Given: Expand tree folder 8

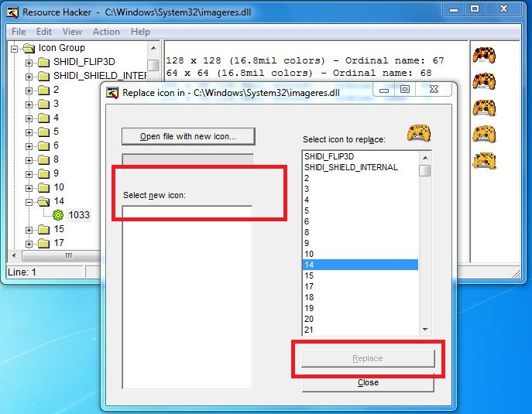Looking at the screenshot, I should [x=29, y=160].
